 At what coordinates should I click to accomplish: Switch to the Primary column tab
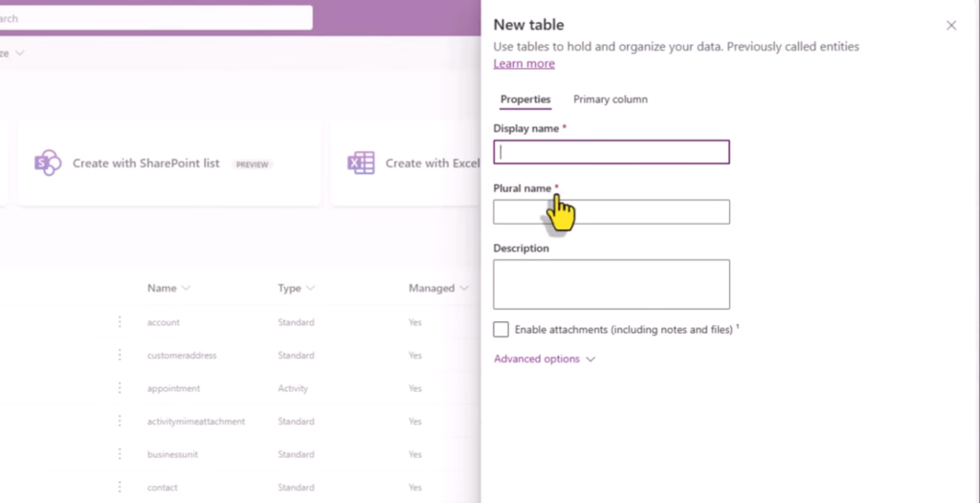(x=611, y=99)
